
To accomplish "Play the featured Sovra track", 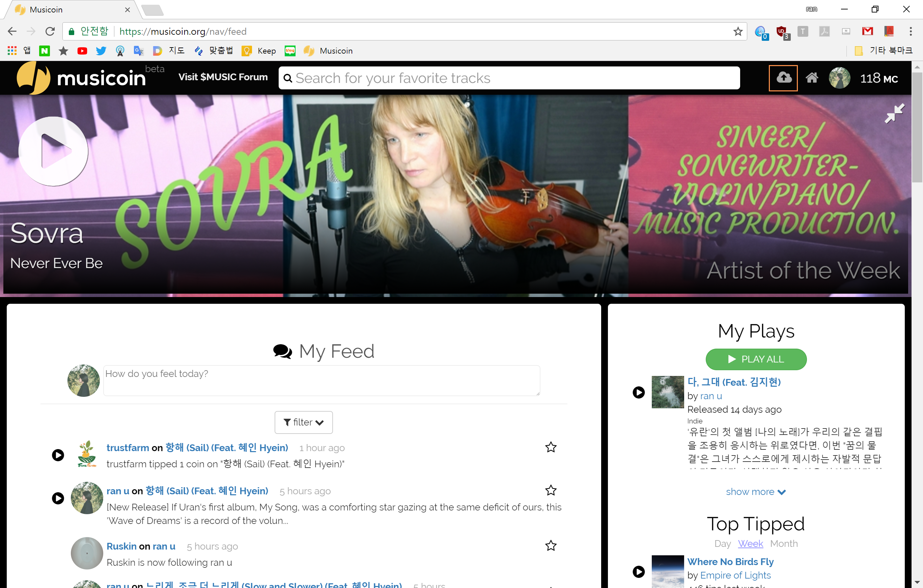I will (x=53, y=151).
